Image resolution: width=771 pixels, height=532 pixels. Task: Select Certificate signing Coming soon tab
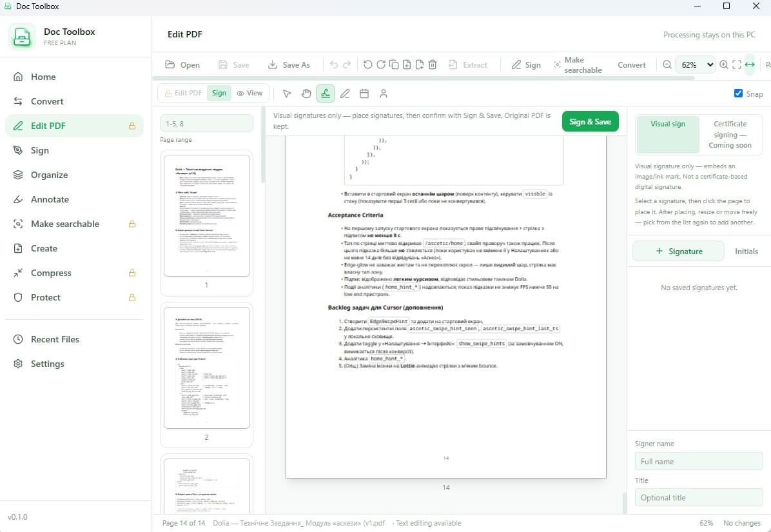[x=730, y=135]
